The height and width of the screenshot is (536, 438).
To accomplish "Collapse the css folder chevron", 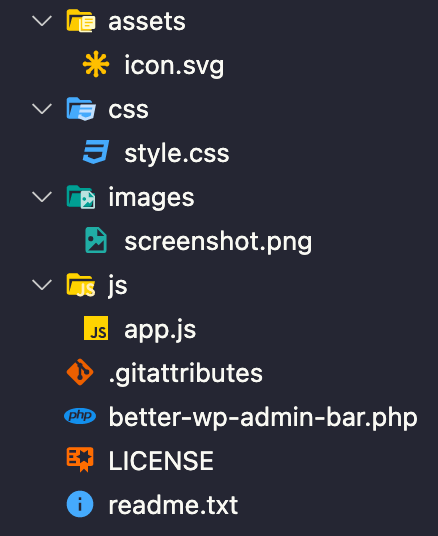I will tap(42, 109).
